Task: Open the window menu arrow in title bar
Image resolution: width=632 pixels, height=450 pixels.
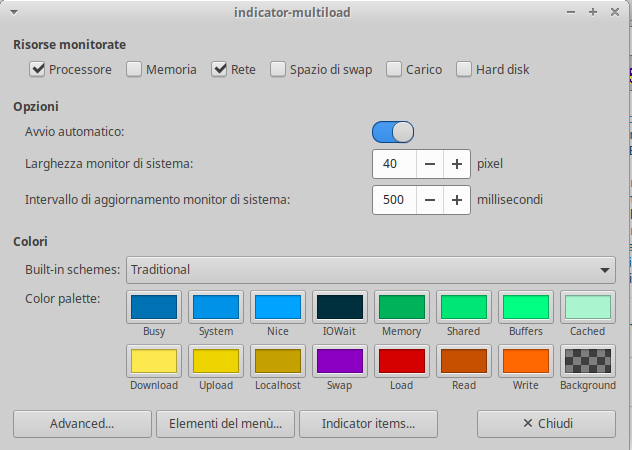Action: pos(14,12)
